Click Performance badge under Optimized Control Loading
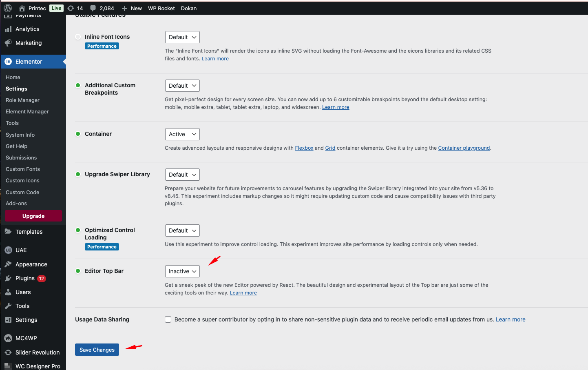 [x=102, y=247]
